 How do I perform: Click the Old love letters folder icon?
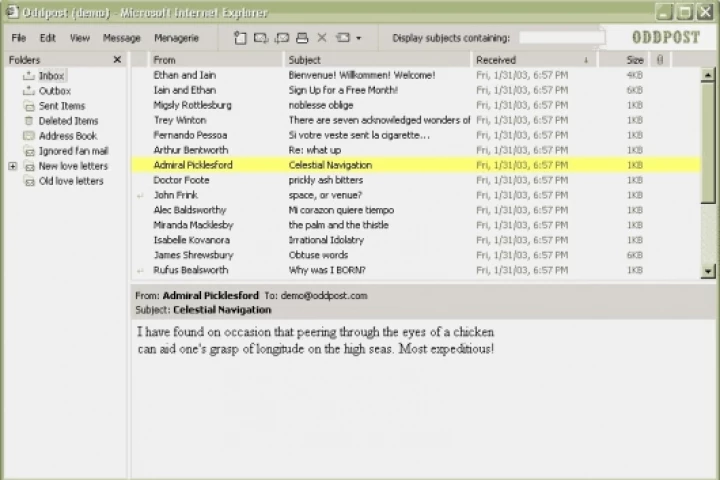(29, 181)
